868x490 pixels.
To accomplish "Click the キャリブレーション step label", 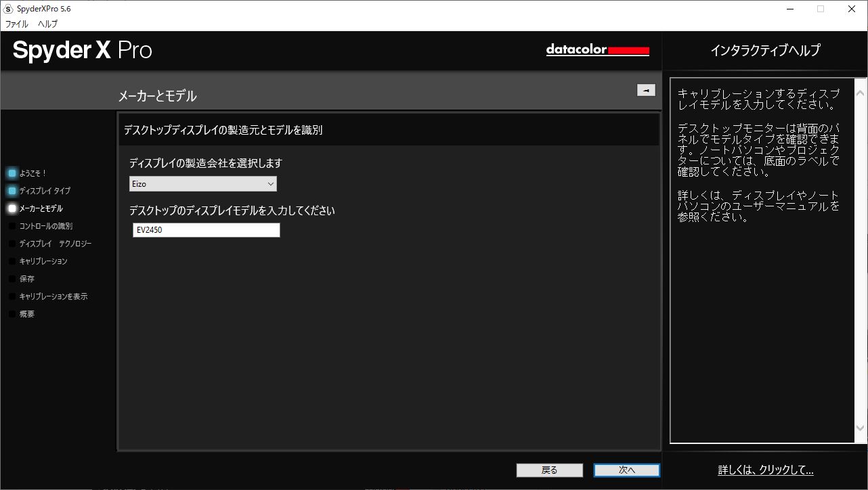I will pyautogui.click(x=43, y=261).
